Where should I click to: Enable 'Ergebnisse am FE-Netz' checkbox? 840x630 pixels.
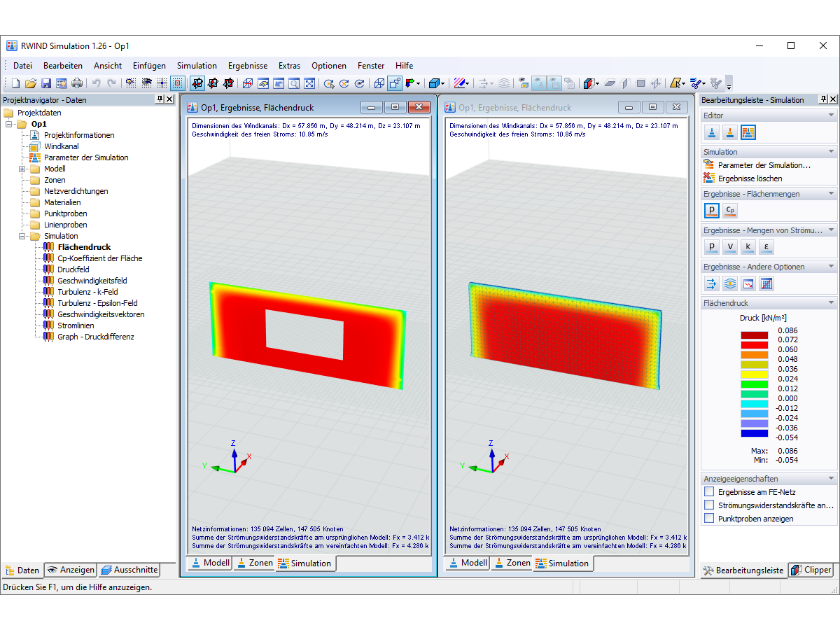tap(709, 492)
